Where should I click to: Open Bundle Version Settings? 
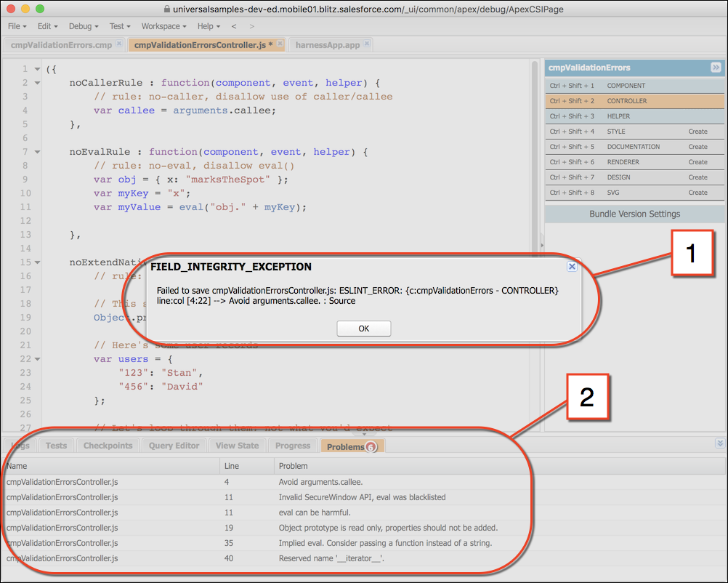point(635,214)
